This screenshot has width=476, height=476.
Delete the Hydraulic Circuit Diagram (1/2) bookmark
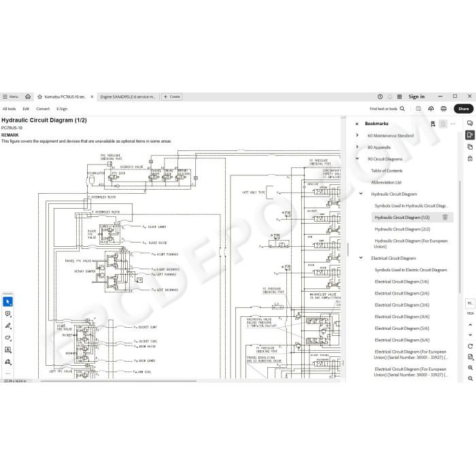[445, 218]
